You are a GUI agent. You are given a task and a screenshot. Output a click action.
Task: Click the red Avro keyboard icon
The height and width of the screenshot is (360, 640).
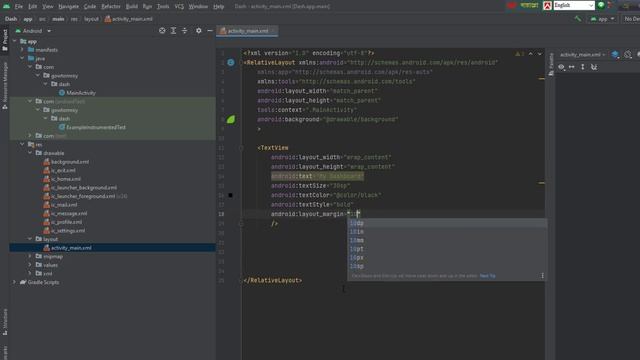547,5
